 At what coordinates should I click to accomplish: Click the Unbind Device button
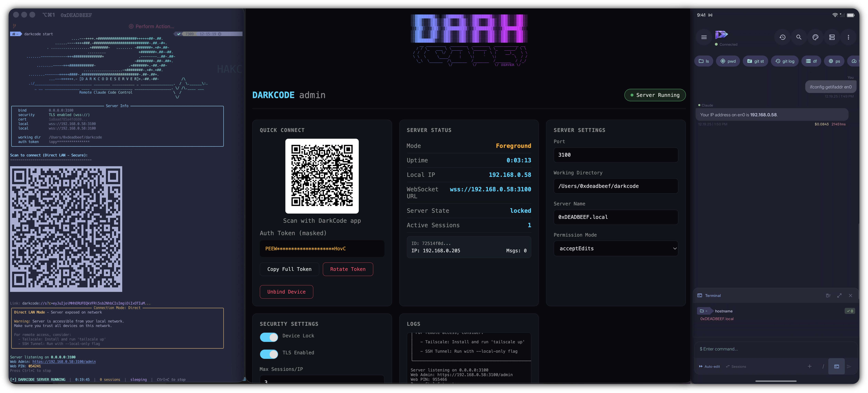tap(286, 292)
